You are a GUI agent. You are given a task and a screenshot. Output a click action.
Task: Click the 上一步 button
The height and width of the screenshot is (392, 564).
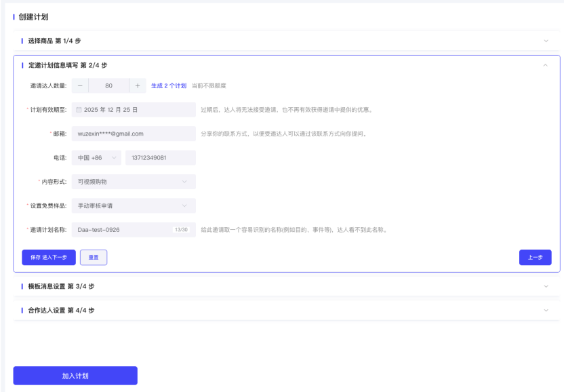535,257
